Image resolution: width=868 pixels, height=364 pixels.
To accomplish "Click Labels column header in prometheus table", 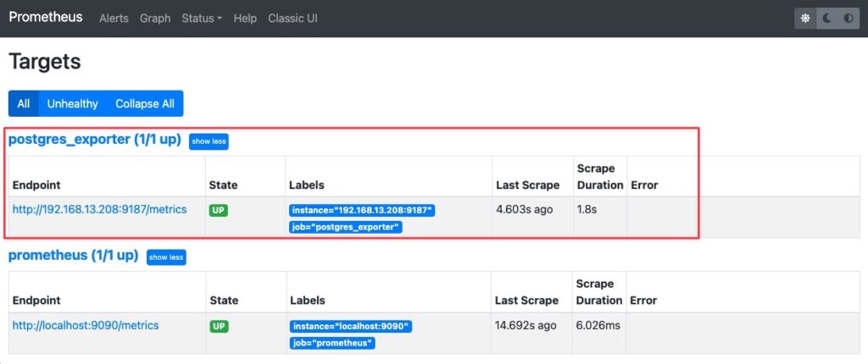I will 307,301.
